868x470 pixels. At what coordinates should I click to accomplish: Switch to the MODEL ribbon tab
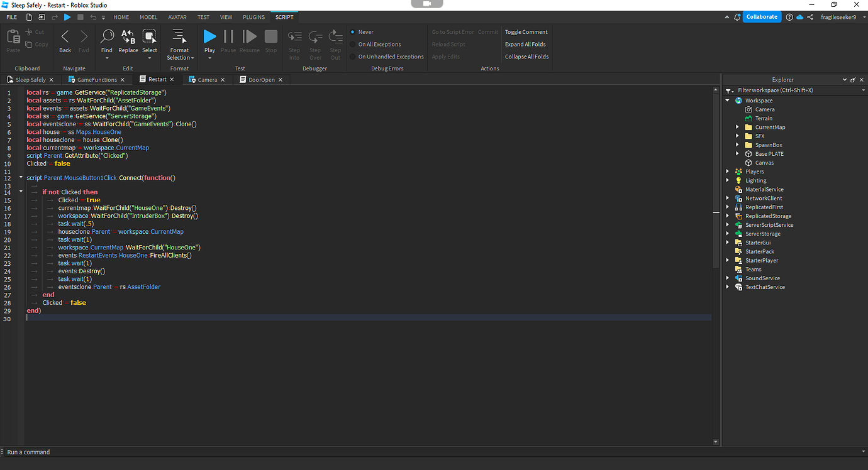148,17
